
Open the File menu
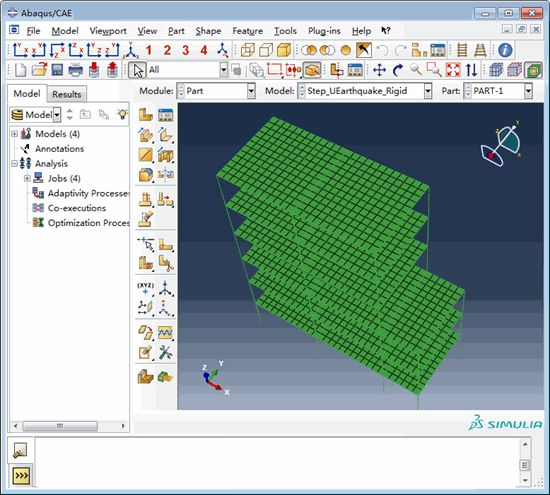(x=33, y=31)
